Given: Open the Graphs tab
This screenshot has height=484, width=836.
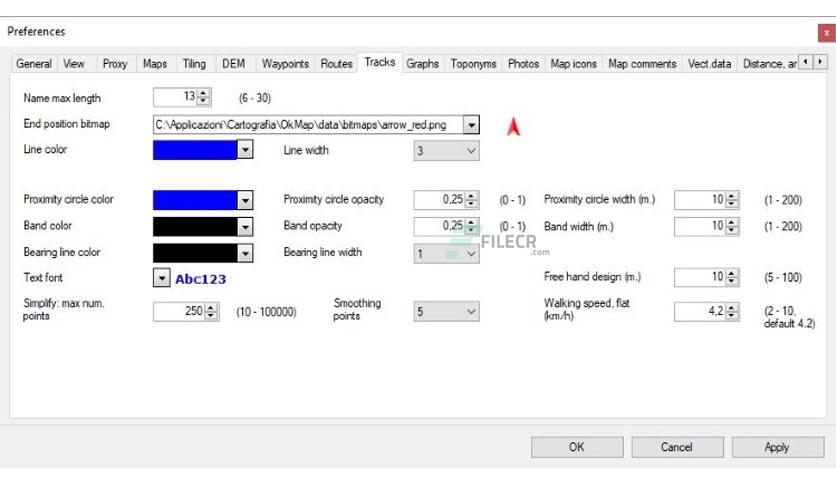Looking at the screenshot, I should click(x=423, y=64).
